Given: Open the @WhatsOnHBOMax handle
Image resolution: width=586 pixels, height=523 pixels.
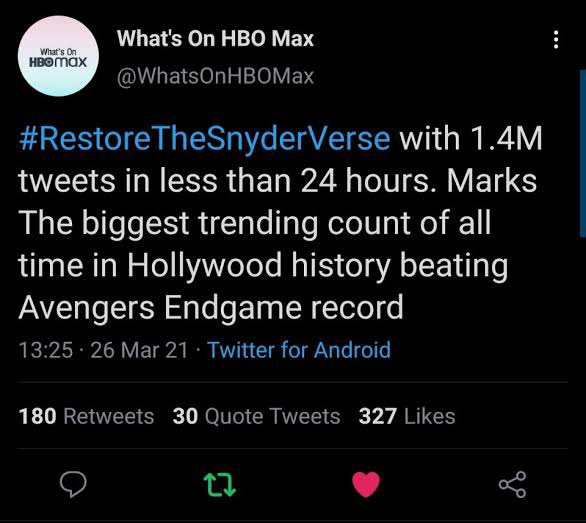Looking at the screenshot, I should click(215, 76).
